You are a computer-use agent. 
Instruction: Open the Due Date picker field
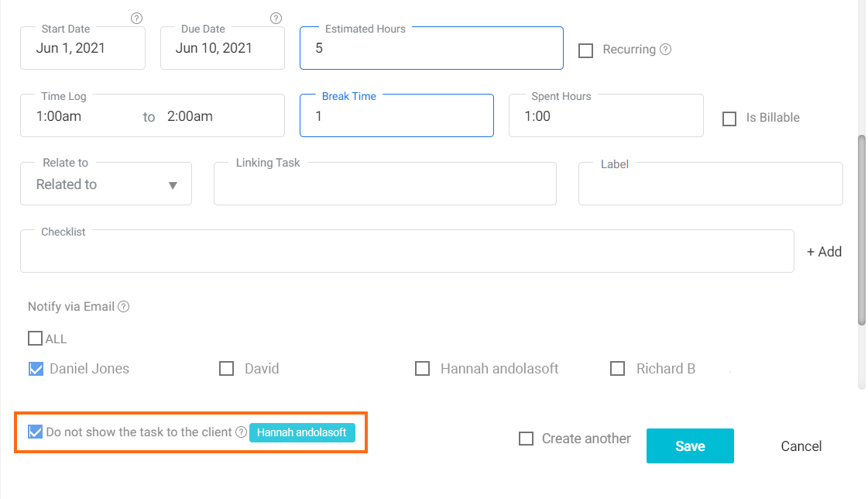(x=222, y=48)
